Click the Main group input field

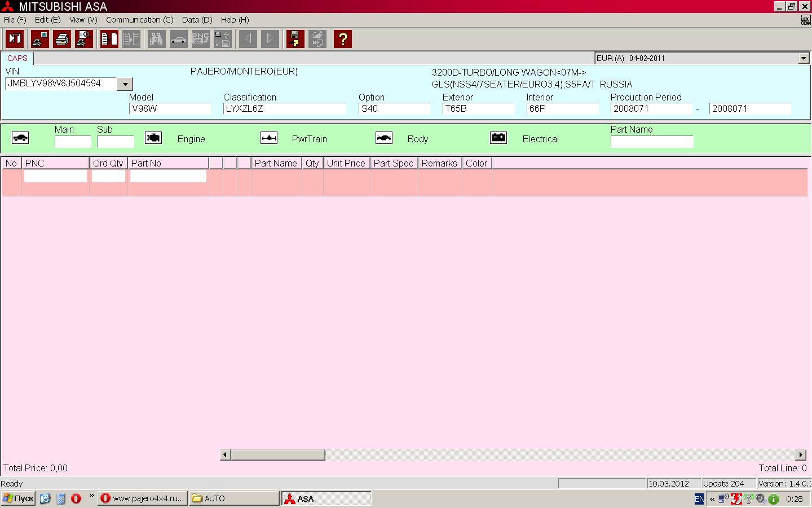click(x=73, y=142)
